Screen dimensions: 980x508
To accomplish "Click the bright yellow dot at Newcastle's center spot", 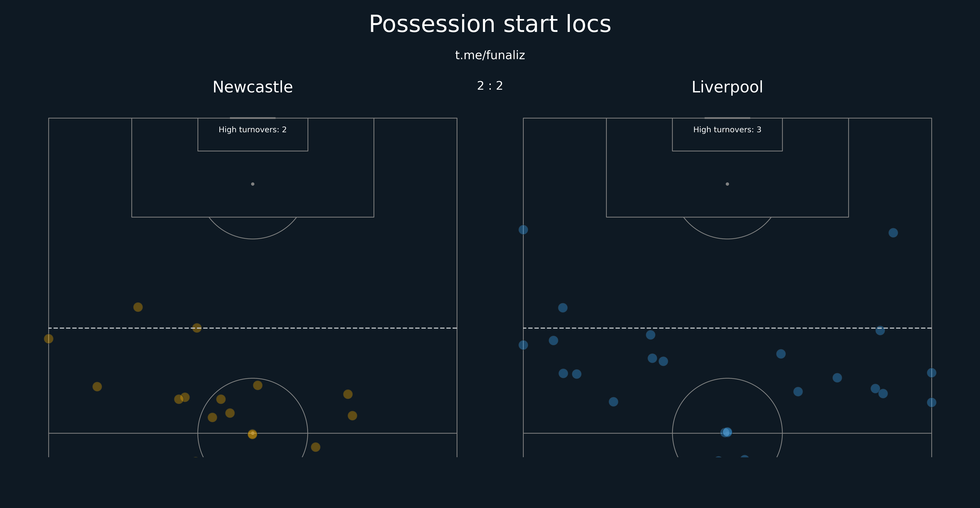I will tap(252, 434).
